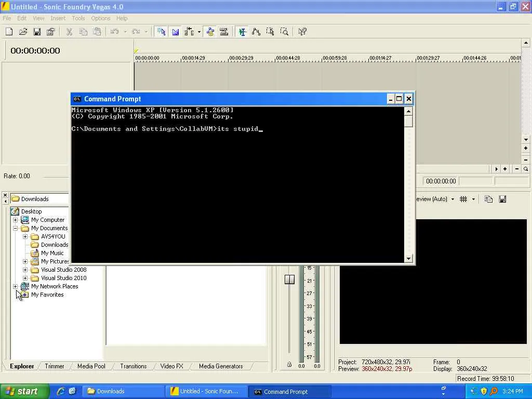Click the Cut scissors icon
The image size is (532, 399).
point(69,32)
